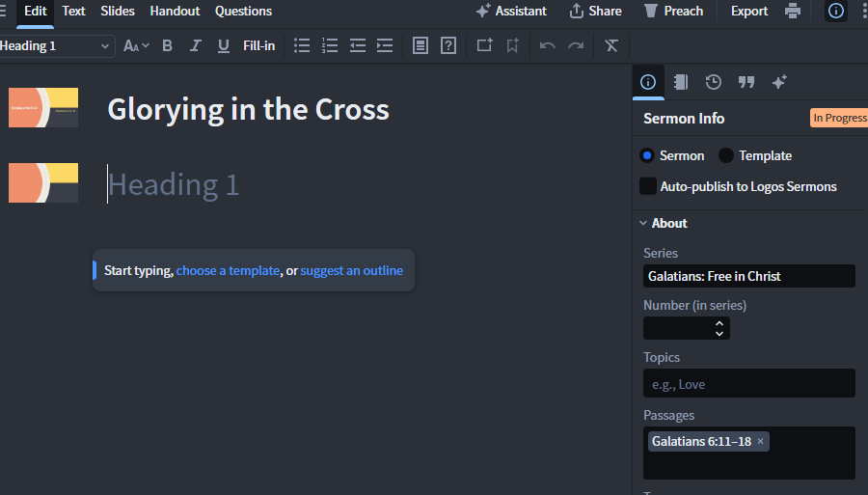Click the Series input field

tap(749, 276)
